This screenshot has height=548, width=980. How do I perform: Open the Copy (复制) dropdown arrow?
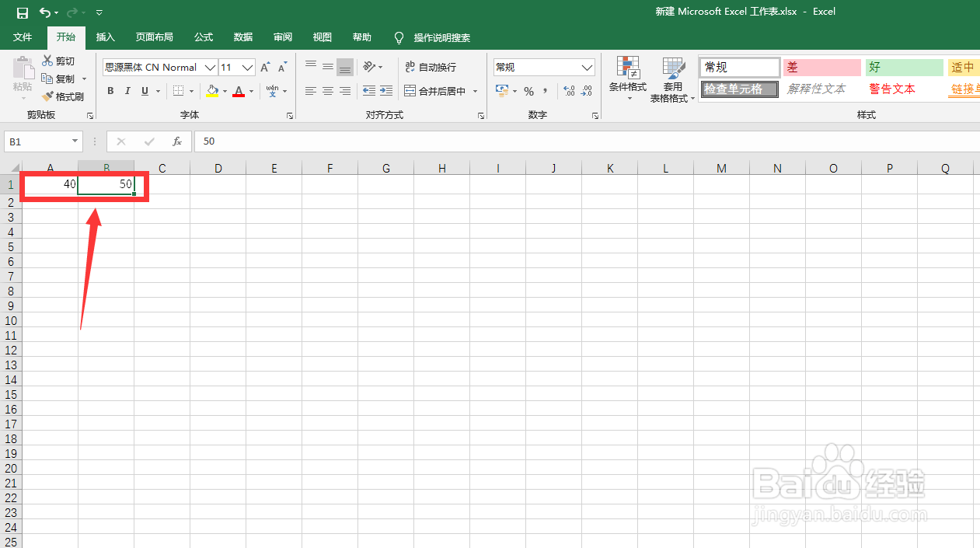pos(85,79)
